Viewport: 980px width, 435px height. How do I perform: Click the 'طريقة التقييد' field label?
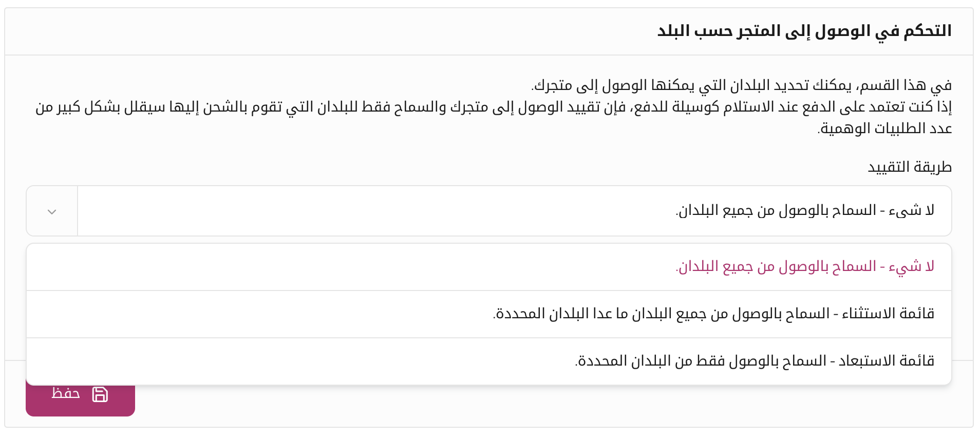point(910,167)
